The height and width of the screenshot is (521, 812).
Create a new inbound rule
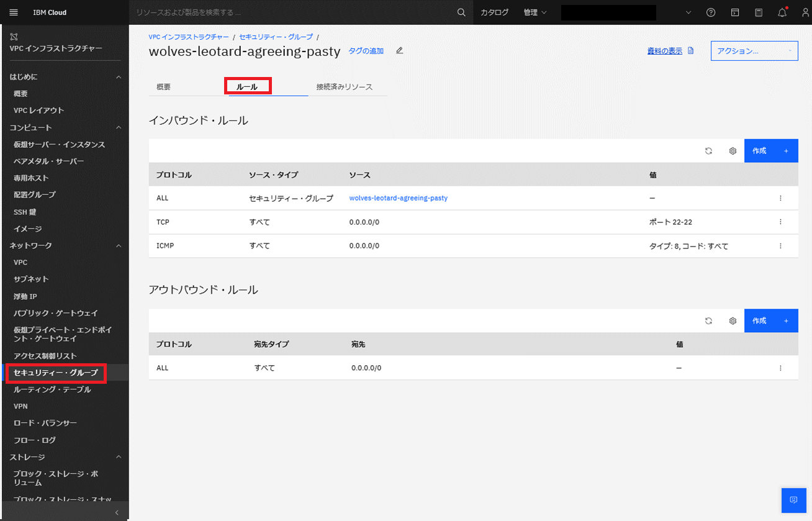tap(771, 151)
